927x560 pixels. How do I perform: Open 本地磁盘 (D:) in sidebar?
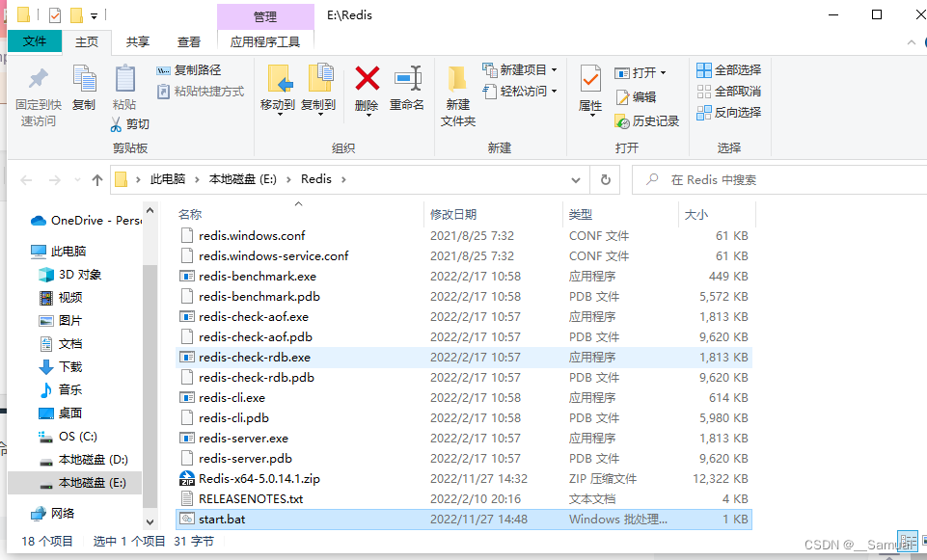pyautogui.click(x=83, y=460)
